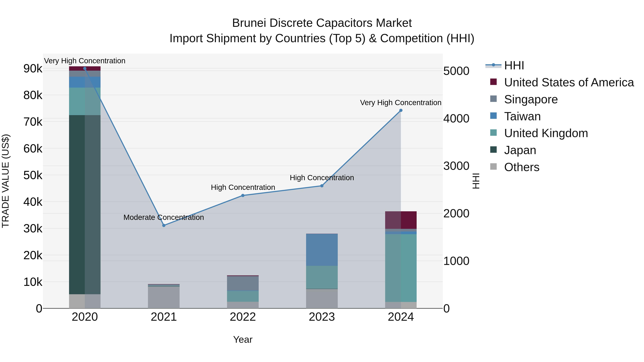Click the Taiwan segment of 2020 bar
Image resolution: width=644 pixels, height=362 pixels.
[x=85, y=82]
